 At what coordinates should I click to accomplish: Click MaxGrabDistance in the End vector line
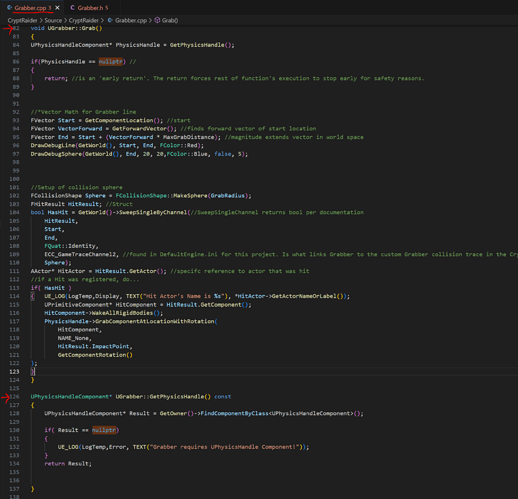(188, 137)
